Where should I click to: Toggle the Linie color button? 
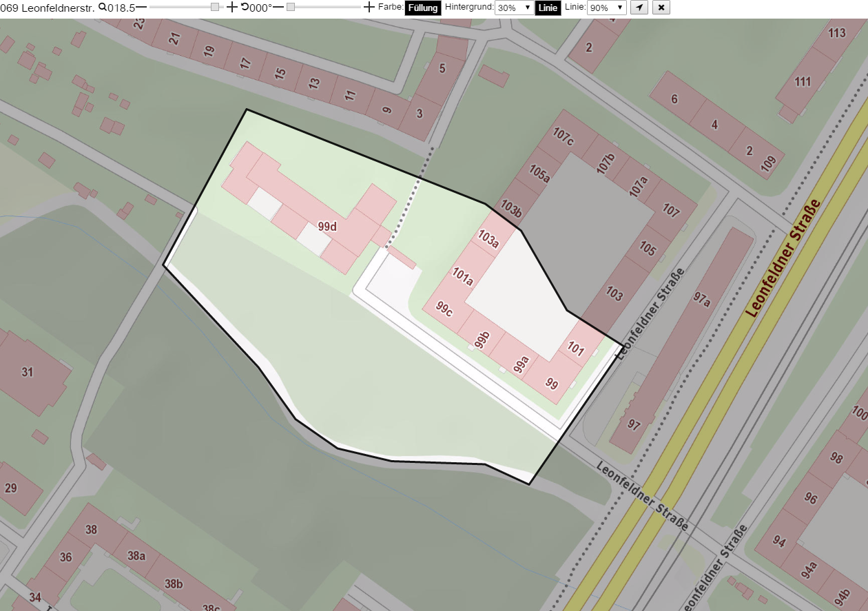548,8
